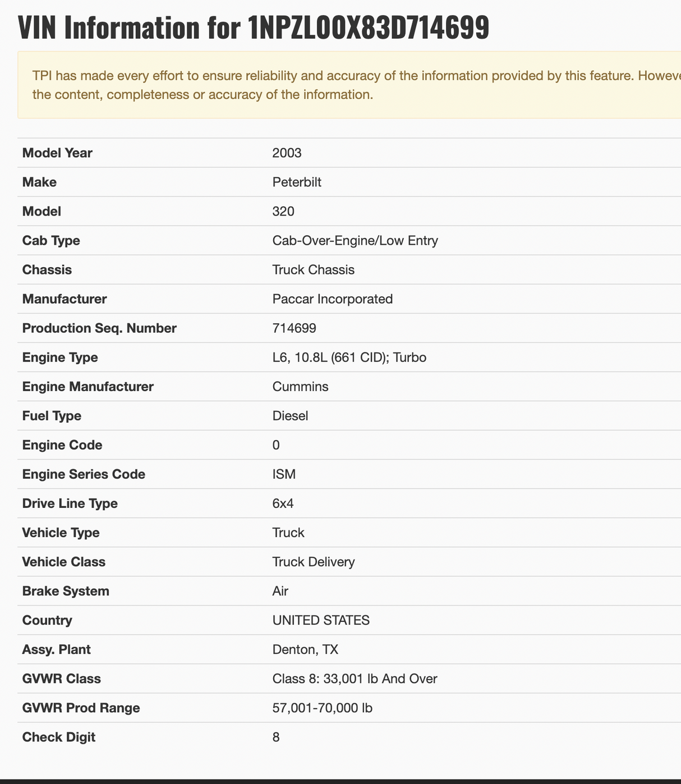Select the 57,001-70,000 lb GVWR range
Image resolution: width=681 pixels, height=784 pixels.
click(322, 707)
